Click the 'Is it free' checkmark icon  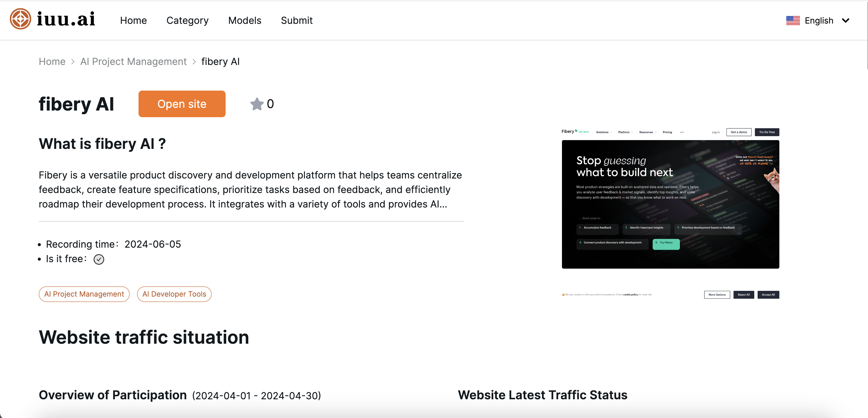(x=99, y=259)
